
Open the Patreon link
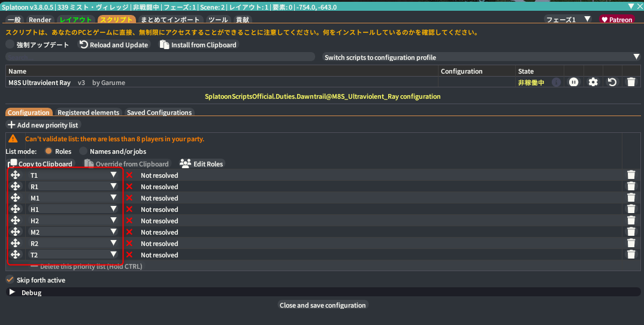click(617, 19)
